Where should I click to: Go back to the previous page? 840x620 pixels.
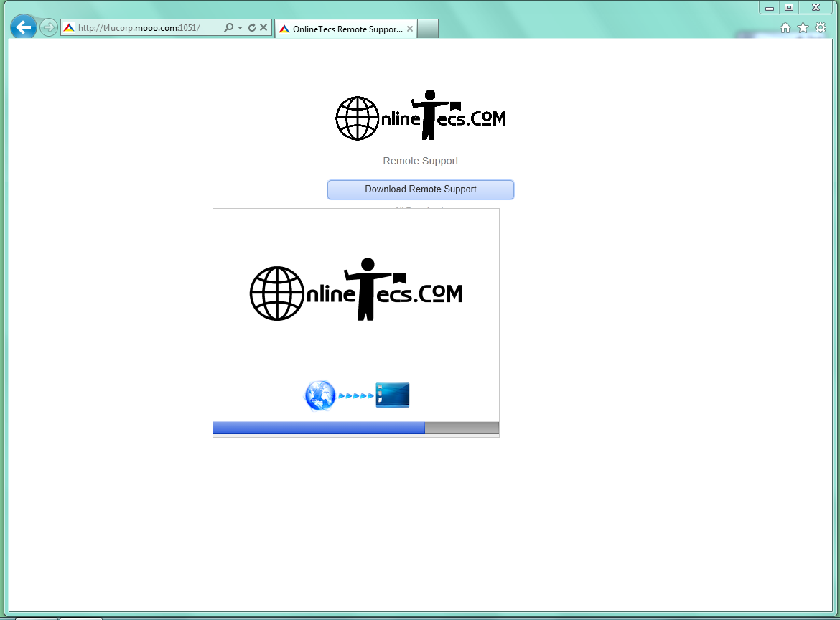pos(23,27)
